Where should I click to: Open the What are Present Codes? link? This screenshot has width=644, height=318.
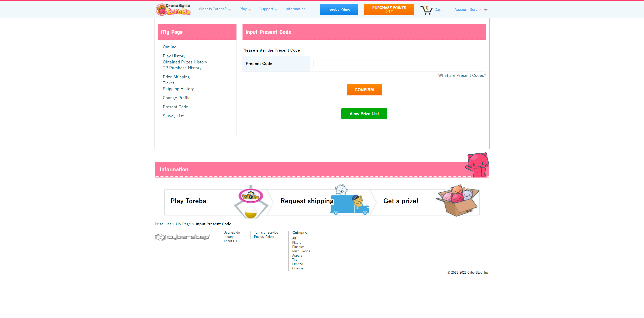[x=462, y=75]
